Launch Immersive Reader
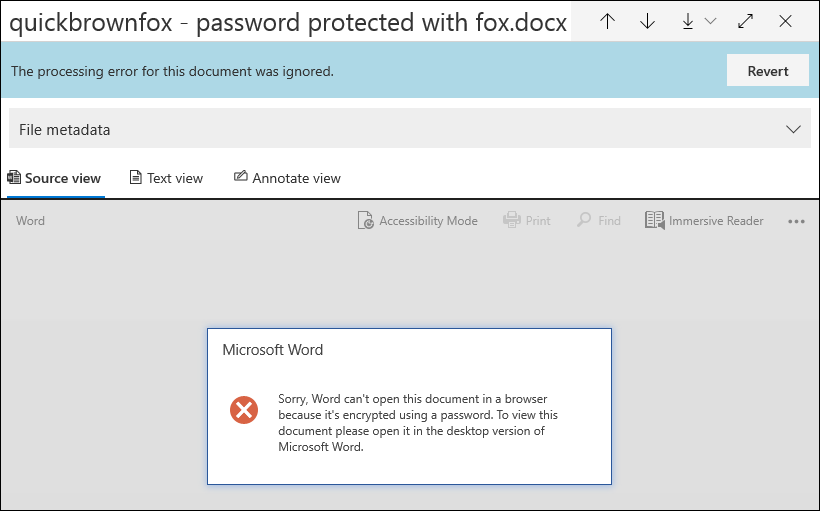The height and width of the screenshot is (511, 820). [x=704, y=221]
